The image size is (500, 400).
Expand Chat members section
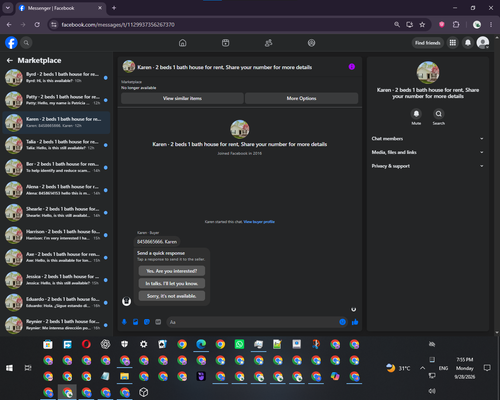tap(428, 139)
